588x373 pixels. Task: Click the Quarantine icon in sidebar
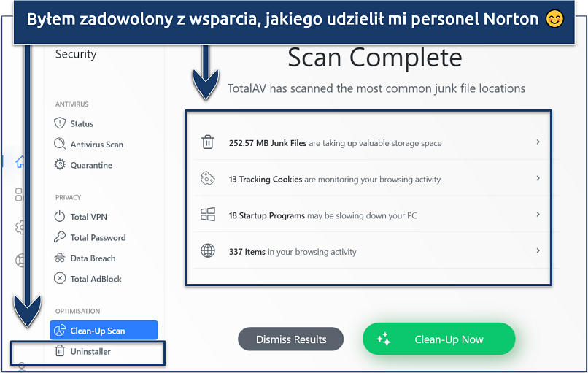point(61,165)
